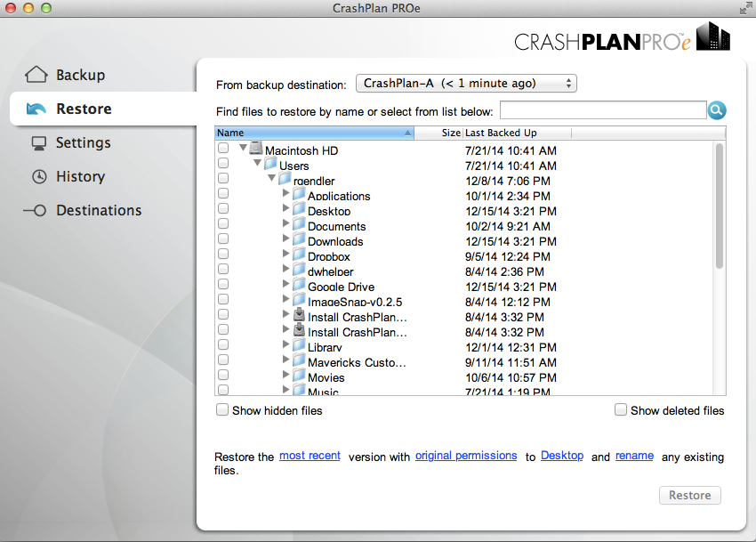The image size is (756, 542).
Task: Click the Macintosh HD drive icon
Action: 256,150
